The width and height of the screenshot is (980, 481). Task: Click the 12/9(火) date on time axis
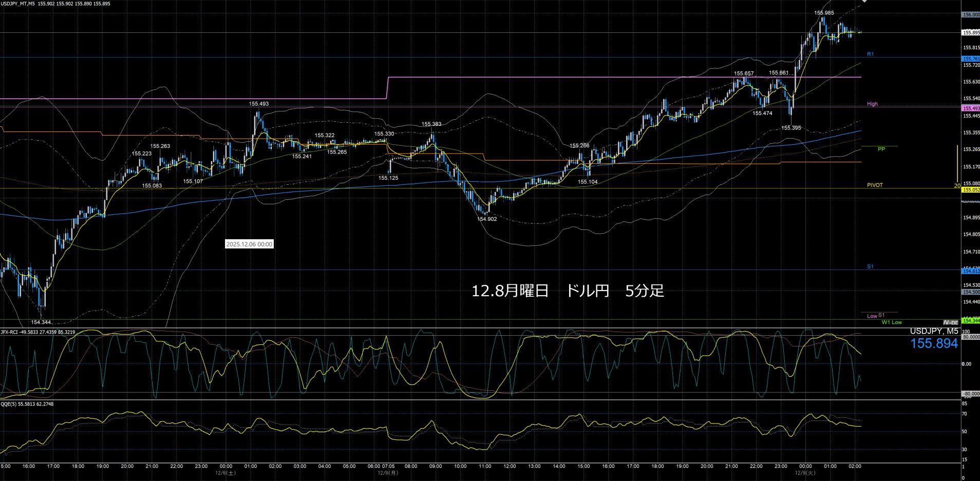(805, 473)
